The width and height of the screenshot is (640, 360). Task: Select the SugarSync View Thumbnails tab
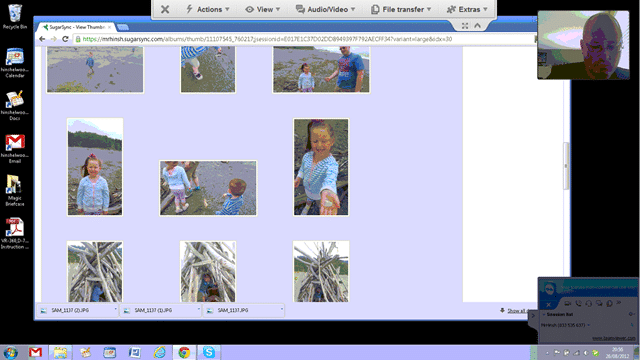pos(75,27)
